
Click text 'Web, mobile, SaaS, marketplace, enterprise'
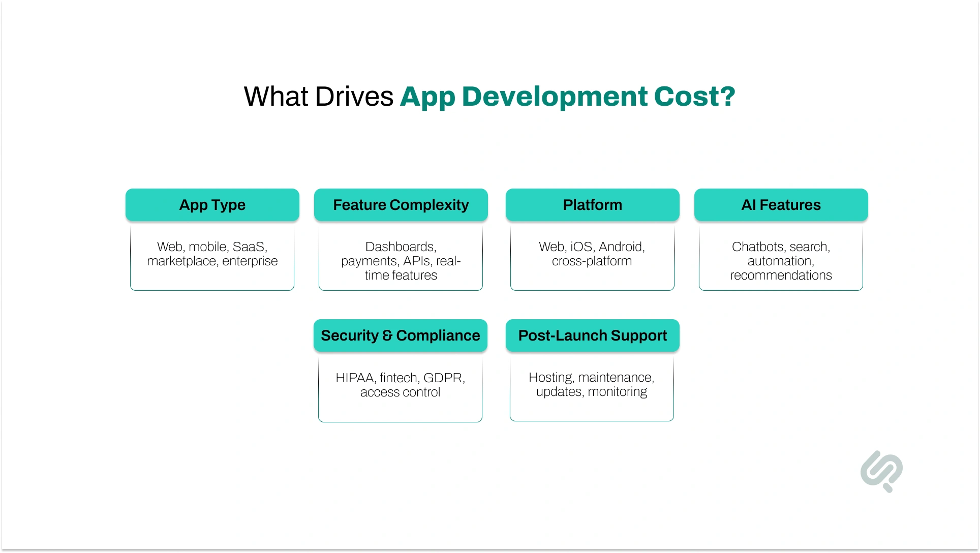pyautogui.click(x=212, y=254)
